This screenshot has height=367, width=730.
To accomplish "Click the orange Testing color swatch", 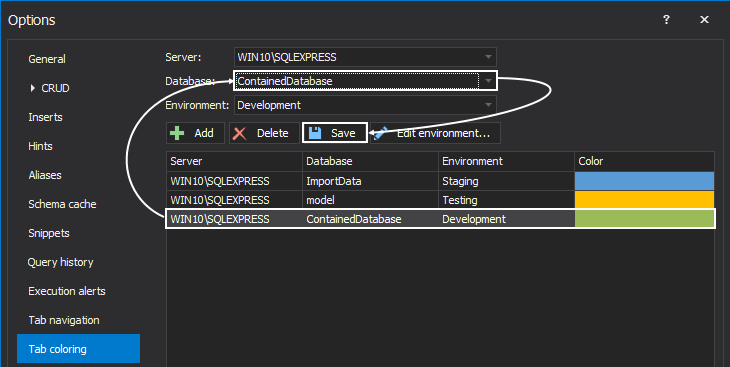I will click(x=644, y=200).
